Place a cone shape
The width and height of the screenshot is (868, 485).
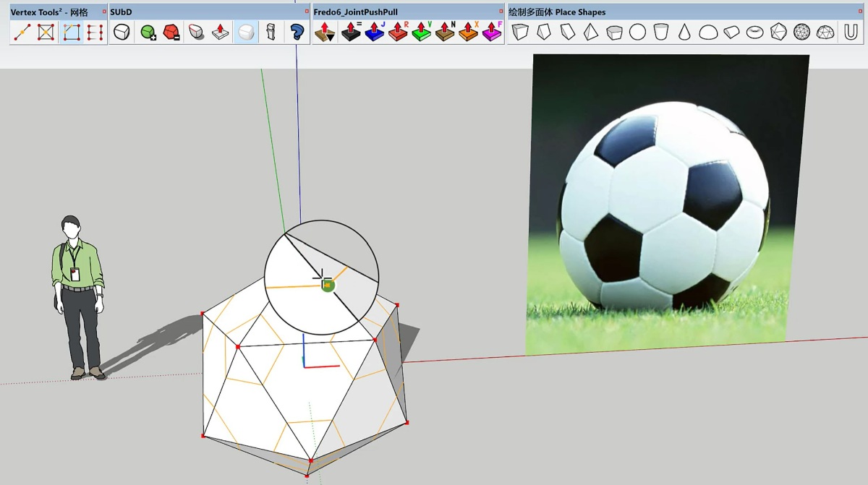pyautogui.click(x=684, y=32)
